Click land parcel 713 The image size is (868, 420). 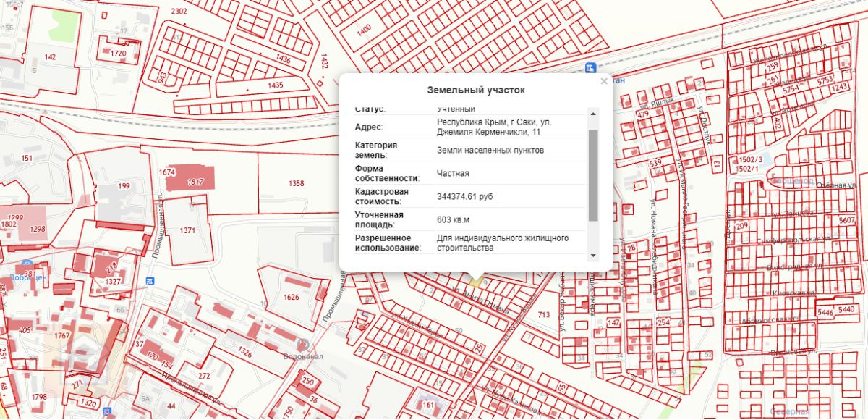click(544, 314)
